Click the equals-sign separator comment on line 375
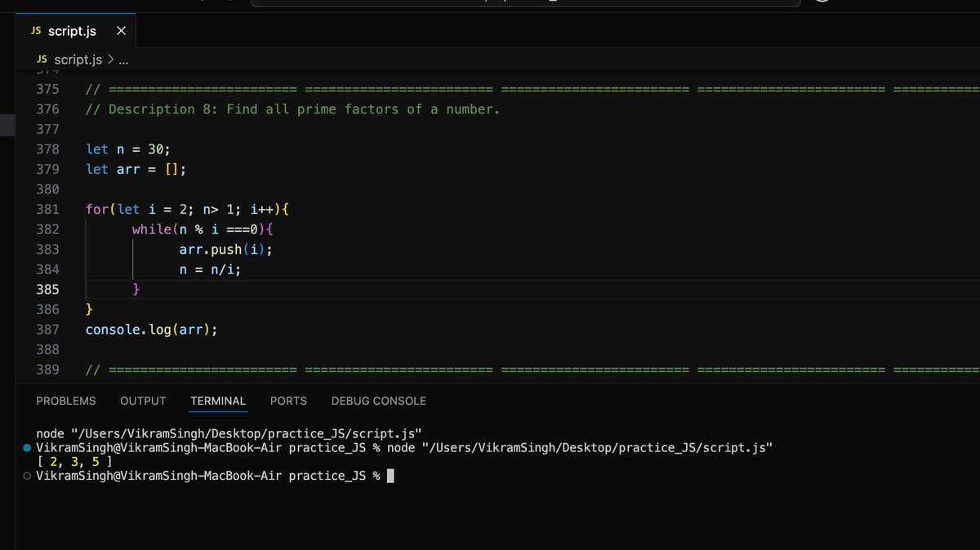980x550 pixels. (532, 89)
